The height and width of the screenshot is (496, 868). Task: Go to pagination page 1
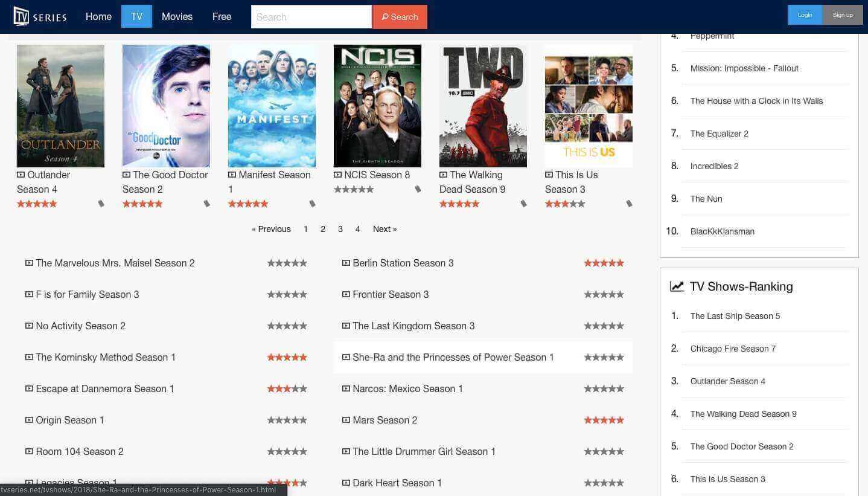click(305, 229)
